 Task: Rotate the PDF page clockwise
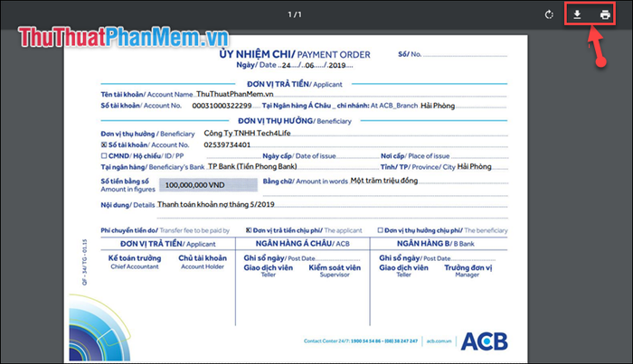click(549, 15)
